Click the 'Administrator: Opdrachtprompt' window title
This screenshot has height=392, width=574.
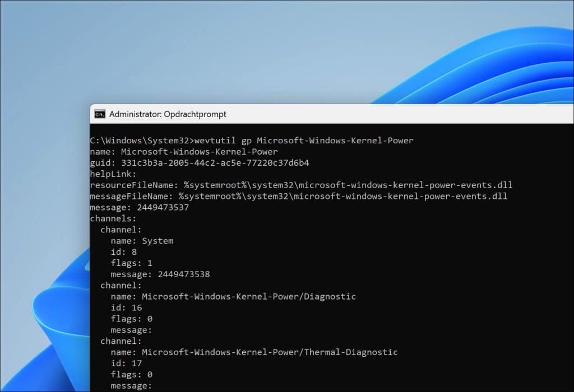pos(168,114)
